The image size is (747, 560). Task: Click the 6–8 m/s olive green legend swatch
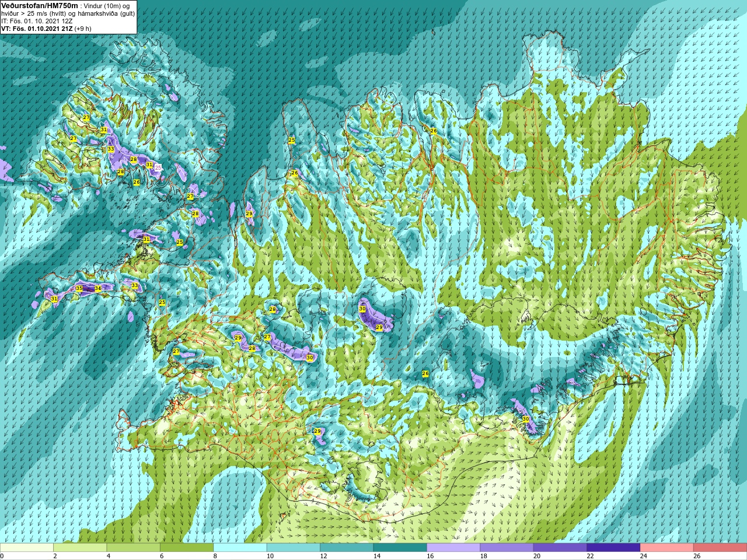187,548
